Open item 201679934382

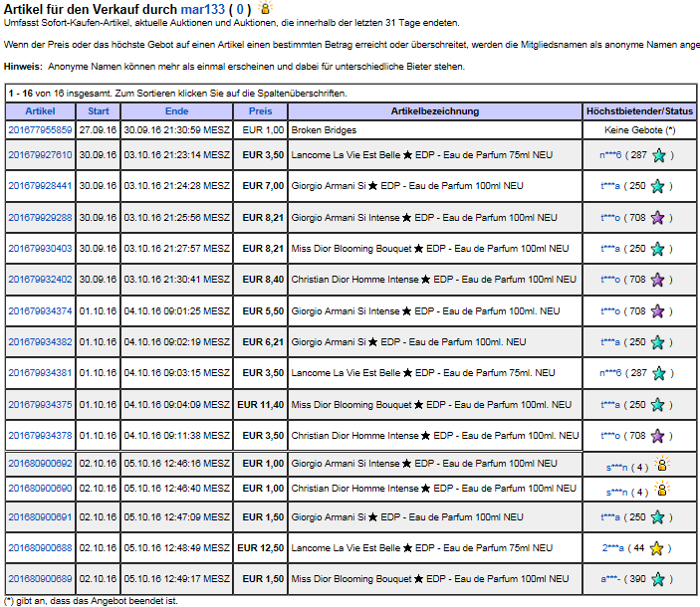click(40, 341)
